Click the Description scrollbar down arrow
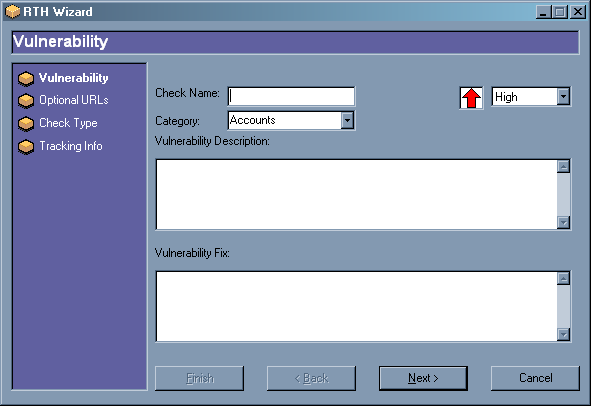This screenshot has height=406, width=591. 563,222
